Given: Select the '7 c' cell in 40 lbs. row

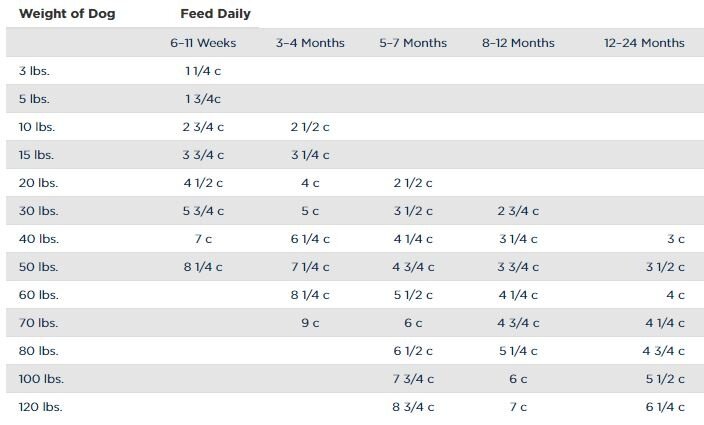Looking at the screenshot, I should pyautogui.click(x=203, y=239).
